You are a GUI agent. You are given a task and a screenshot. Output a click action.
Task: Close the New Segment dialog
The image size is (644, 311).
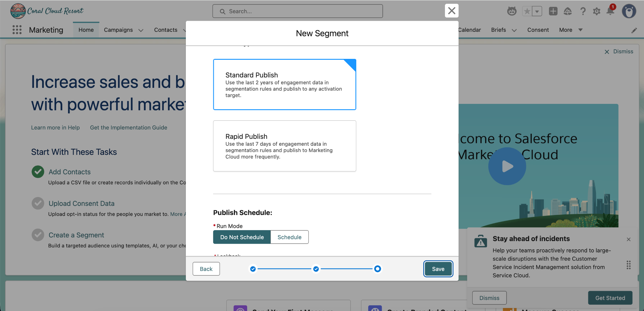tap(452, 11)
